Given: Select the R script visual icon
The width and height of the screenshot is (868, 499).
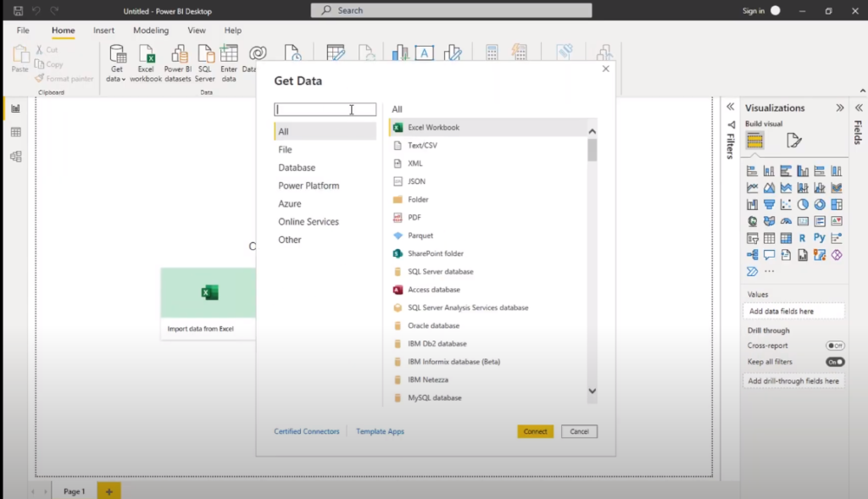Looking at the screenshot, I should [x=804, y=238].
